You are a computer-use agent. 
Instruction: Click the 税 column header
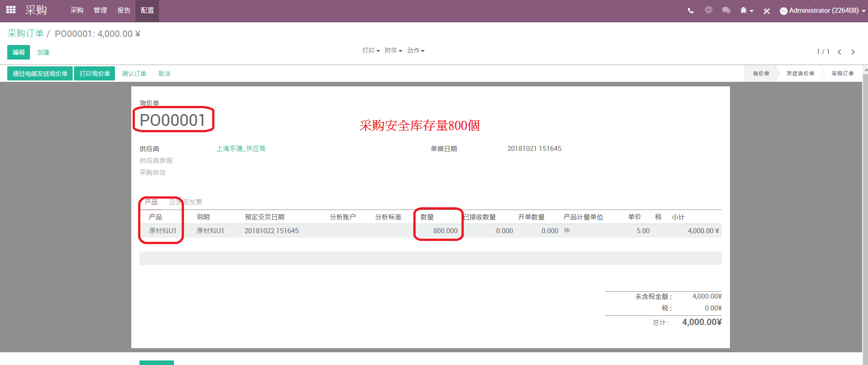coord(658,217)
